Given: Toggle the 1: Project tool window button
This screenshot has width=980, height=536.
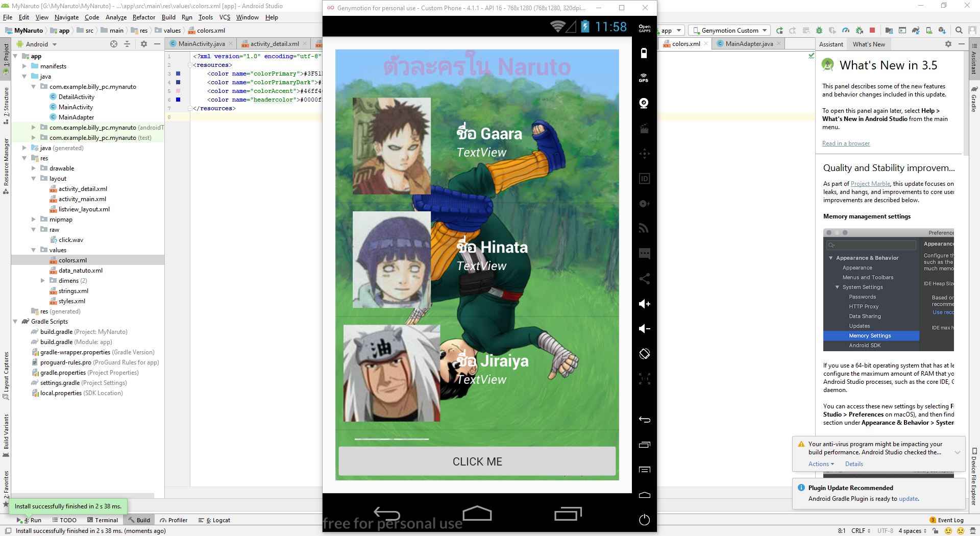Looking at the screenshot, I should tap(6, 59).
